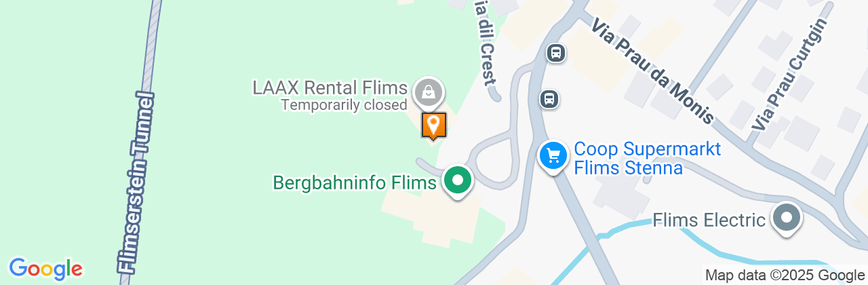Open the Google logo link

click(45, 269)
